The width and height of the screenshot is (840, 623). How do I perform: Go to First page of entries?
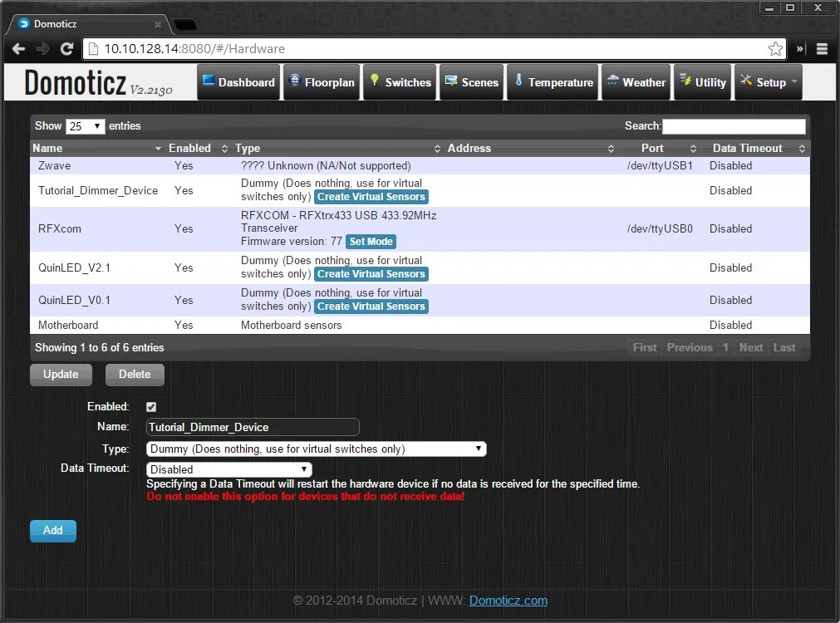(645, 348)
